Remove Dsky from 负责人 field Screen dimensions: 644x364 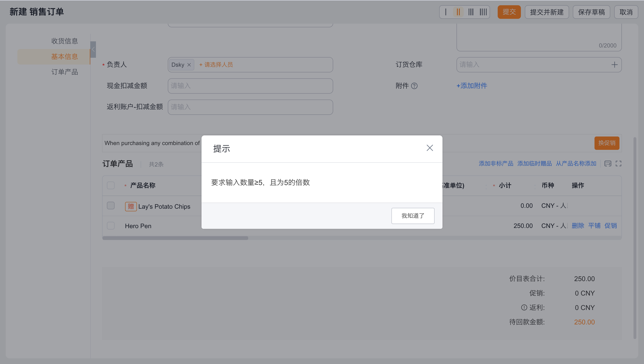189,65
